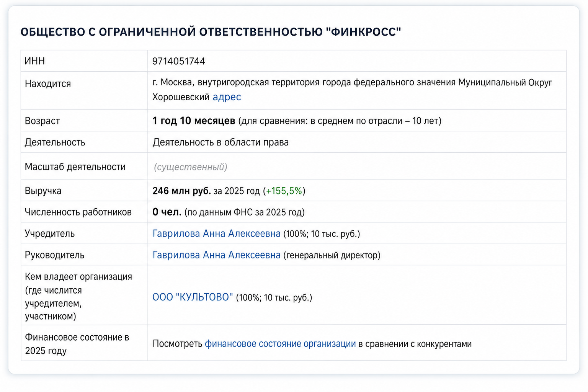Open the blue "адрес" link
The width and height of the screenshot is (588, 392).
pos(227,97)
